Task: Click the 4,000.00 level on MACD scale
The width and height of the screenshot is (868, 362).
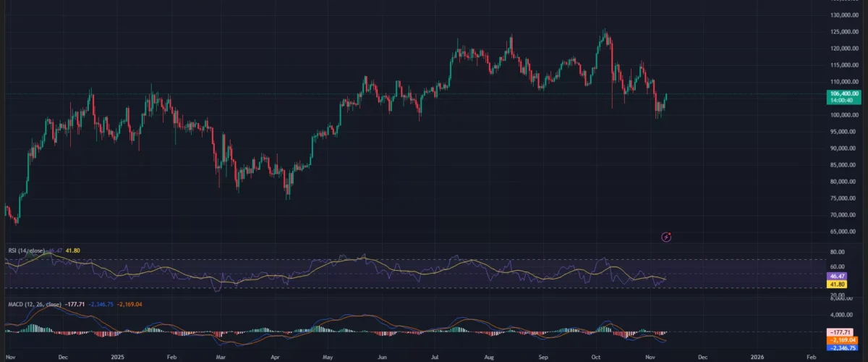Action: (840, 315)
